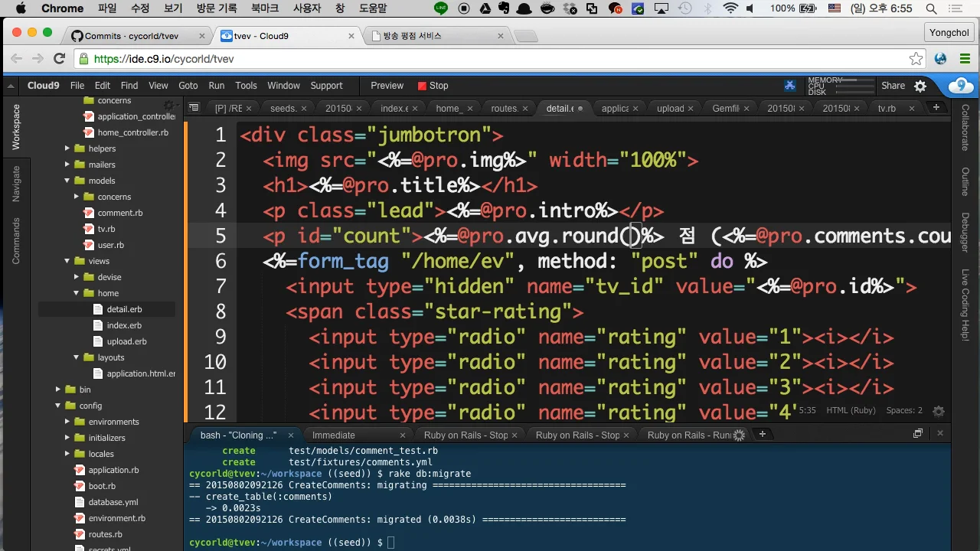Click the Stop run button

433,86
